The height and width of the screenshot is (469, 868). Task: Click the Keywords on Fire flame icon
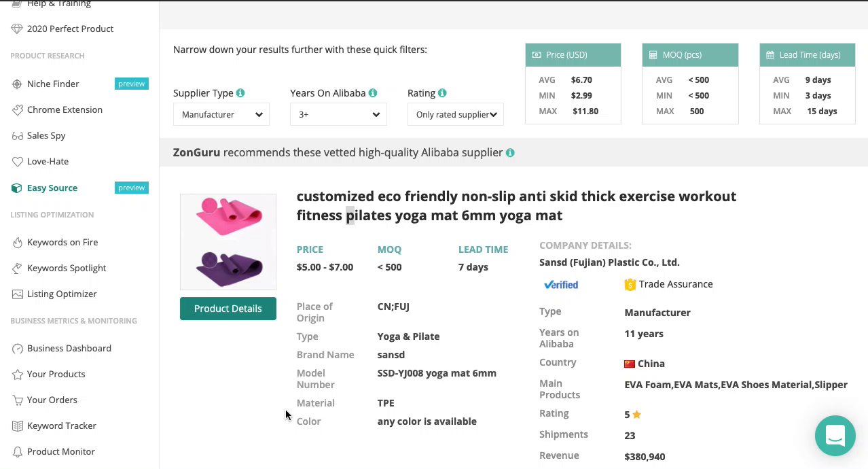tap(17, 242)
